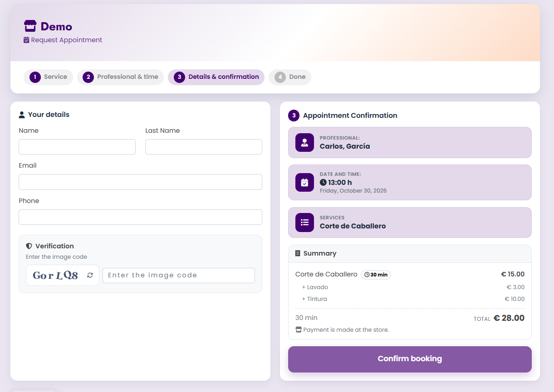Click the € 28.00 total amount
Image resolution: width=554 pixels, height=392 pixels.
(509, 318)
